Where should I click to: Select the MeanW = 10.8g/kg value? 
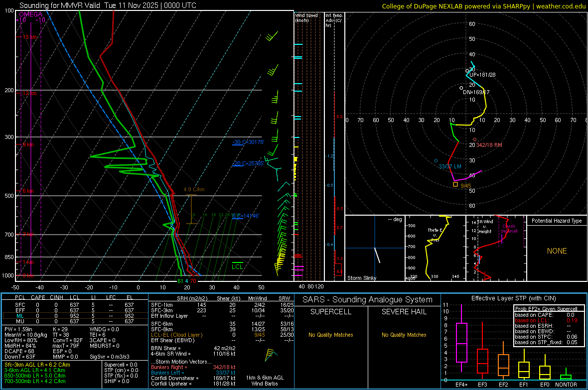[x=25, y=335]
